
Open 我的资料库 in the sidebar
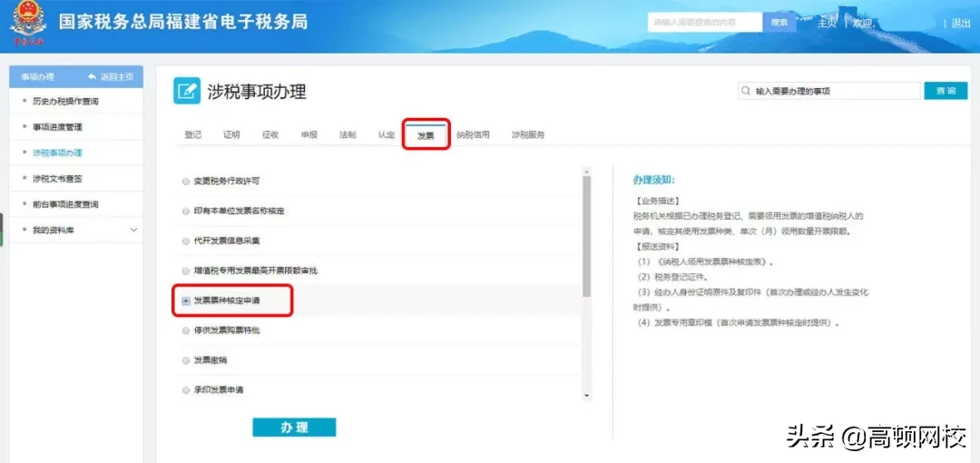tap(54, 231)
